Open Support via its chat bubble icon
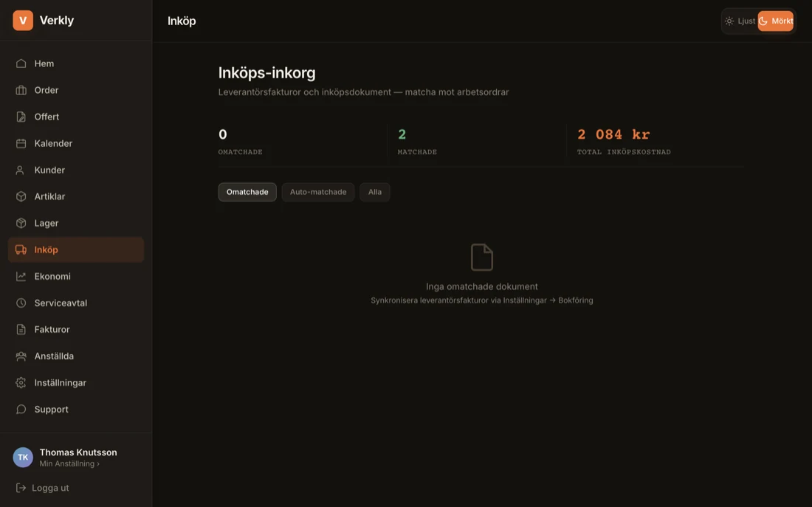 tap(21, 409)
